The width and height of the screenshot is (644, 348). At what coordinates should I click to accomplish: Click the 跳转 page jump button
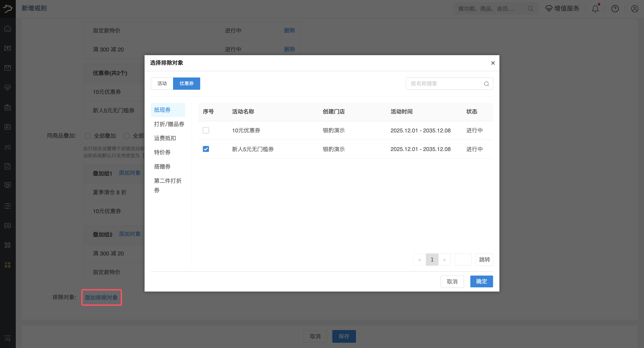tap(484, 260)
